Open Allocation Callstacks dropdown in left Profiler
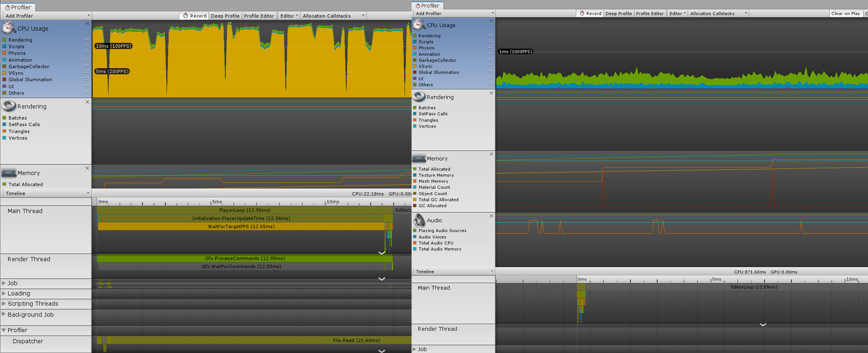The width and height of the screenshot is (868, 353). 333,16
